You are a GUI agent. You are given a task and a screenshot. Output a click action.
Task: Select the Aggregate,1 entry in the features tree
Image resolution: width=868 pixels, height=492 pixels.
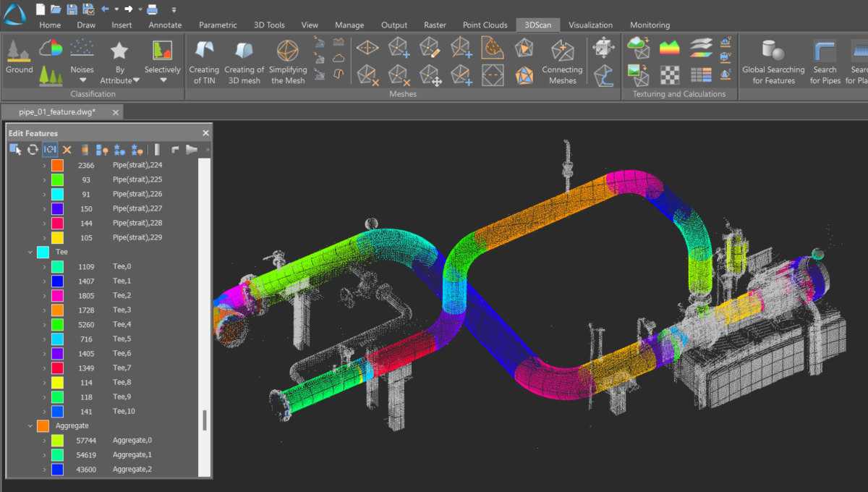click(132, 454)
